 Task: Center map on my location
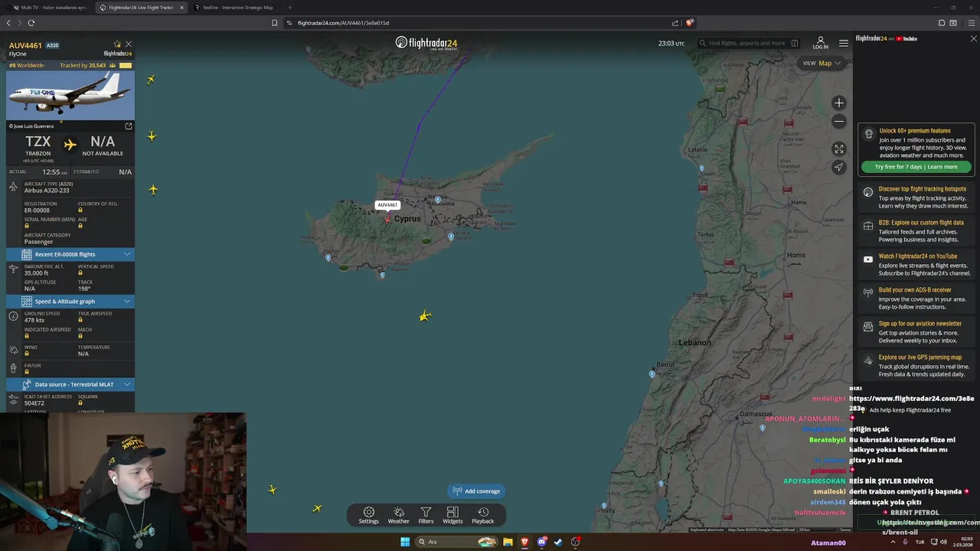pos(839,167)
